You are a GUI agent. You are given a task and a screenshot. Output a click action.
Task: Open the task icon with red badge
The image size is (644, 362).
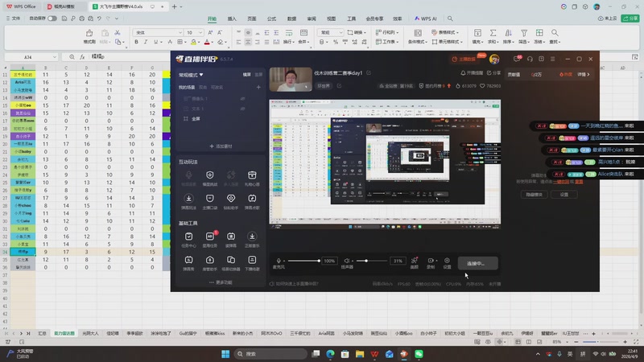pos(210,237)
